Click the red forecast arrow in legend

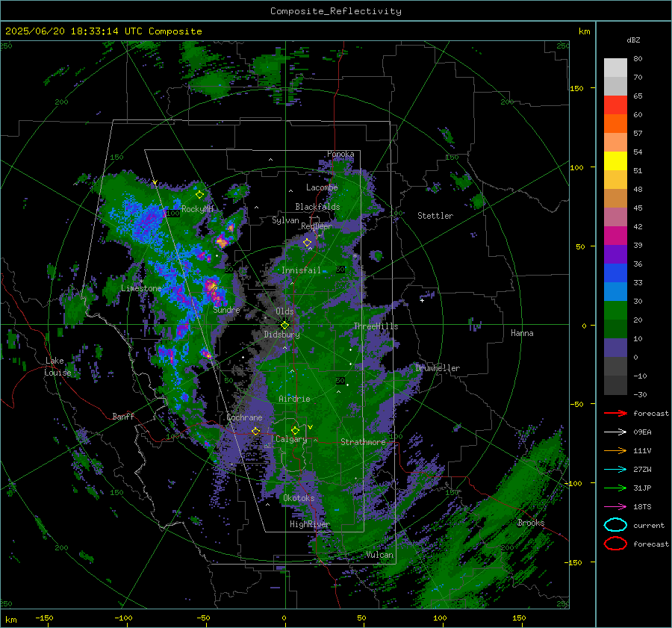pos(615,413)
